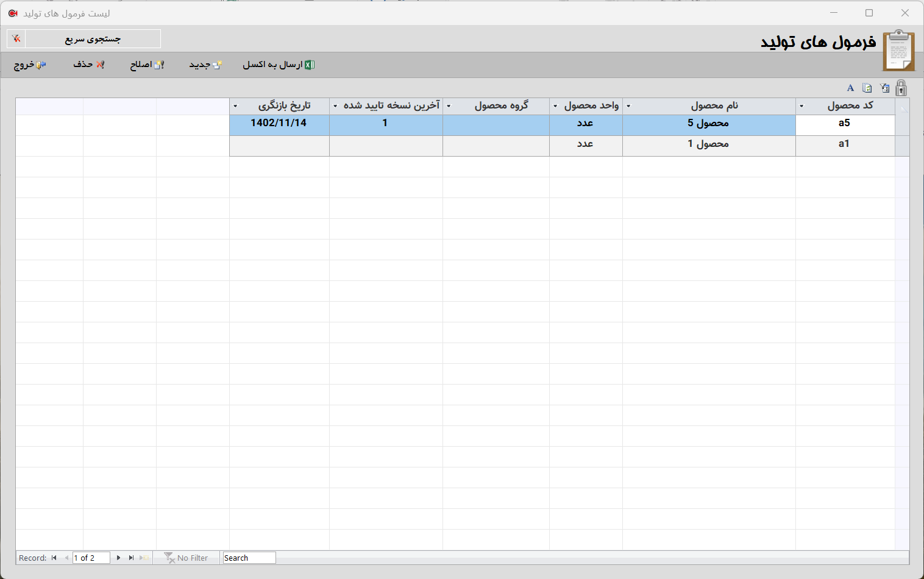This screenshot has height=579, width=924.
Task: Click the record navigation Search field
Action: pos(249,557)
